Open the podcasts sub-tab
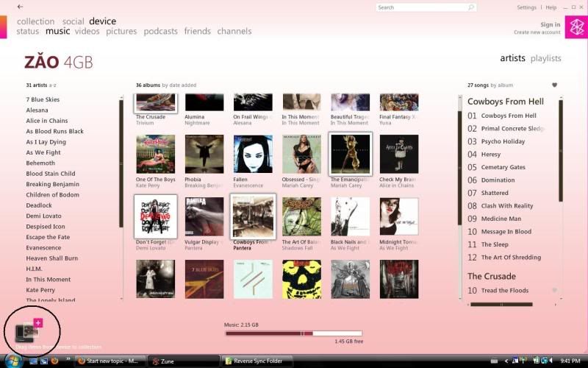 pyautogui.click(x=160, y=31)
